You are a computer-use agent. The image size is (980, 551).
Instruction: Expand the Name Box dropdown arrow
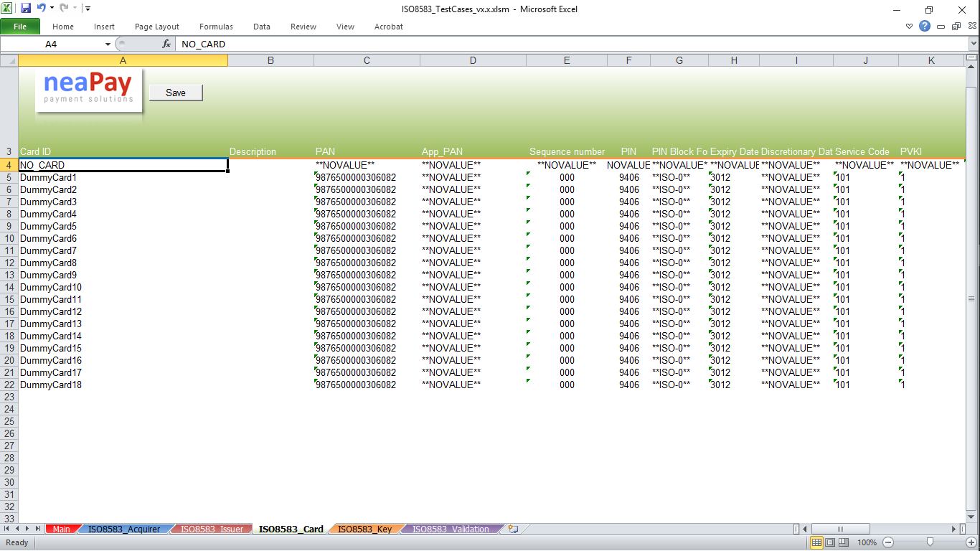click(108, 44)
